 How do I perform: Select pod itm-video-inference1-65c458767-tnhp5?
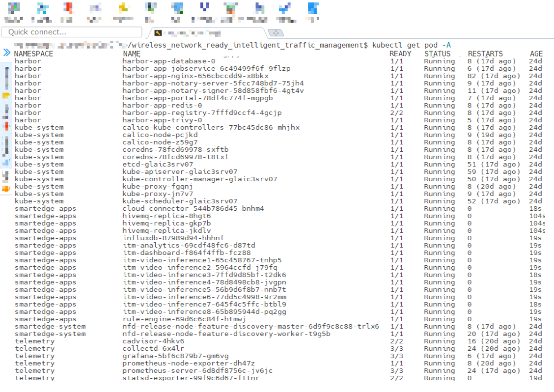(x=202, y=260)
